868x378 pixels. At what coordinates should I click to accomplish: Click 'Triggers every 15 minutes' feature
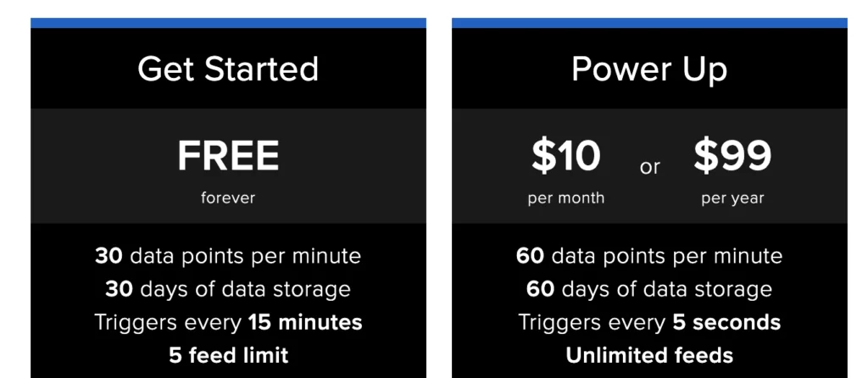[x=228, y=322]
